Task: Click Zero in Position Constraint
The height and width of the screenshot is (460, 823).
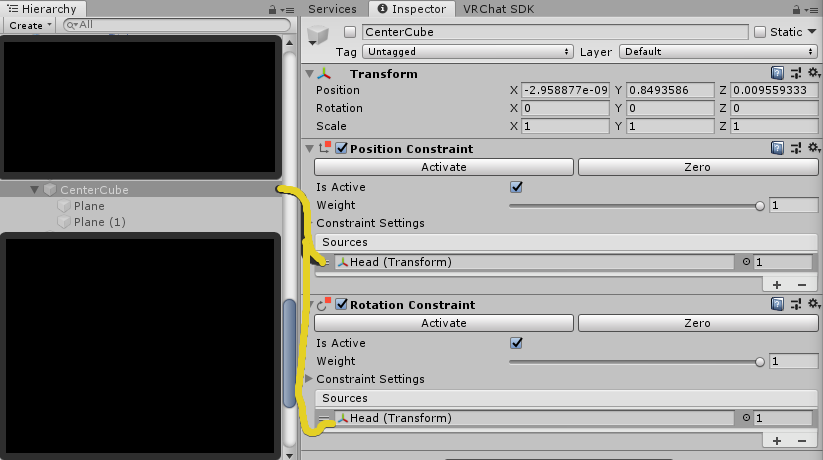Action: click(x=698, y=167)
